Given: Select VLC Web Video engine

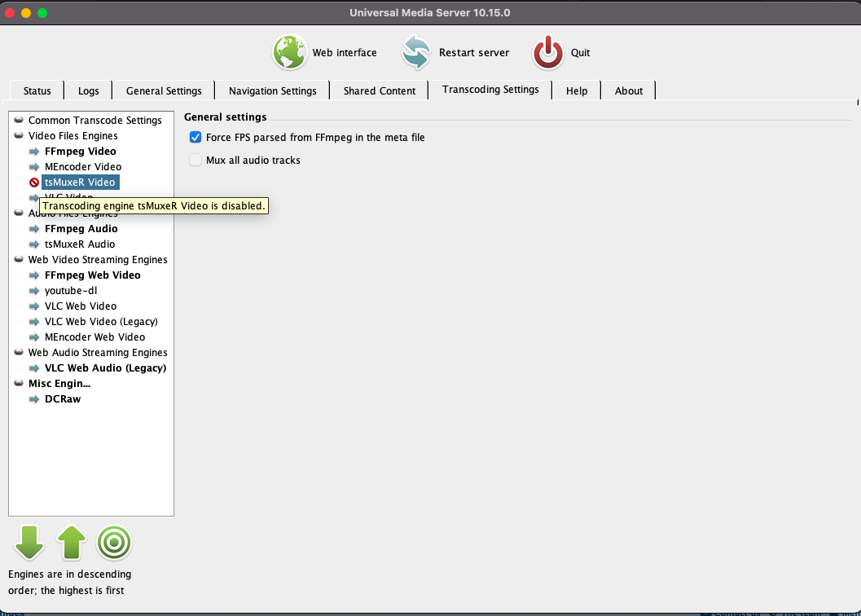Looking at the screenshot, I should point(81,306).
